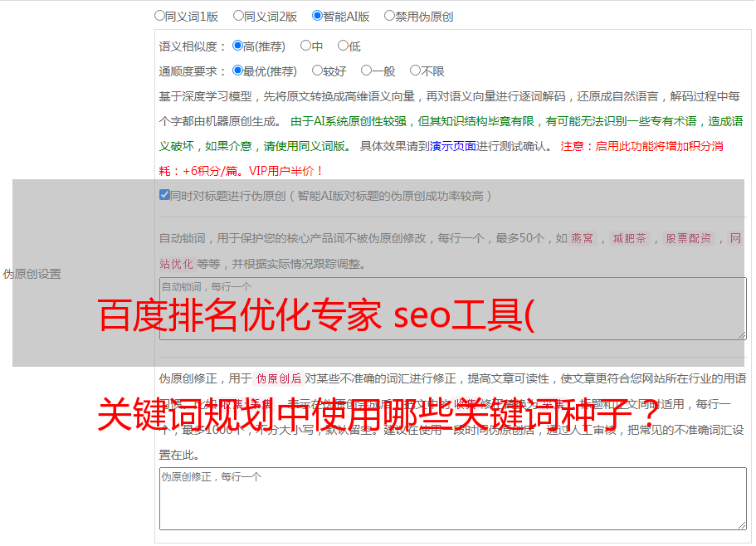The height and width of the screenshot is (546, 756).
Task: Choose the 智能AI版 radio option
Action: coord(317,16)
